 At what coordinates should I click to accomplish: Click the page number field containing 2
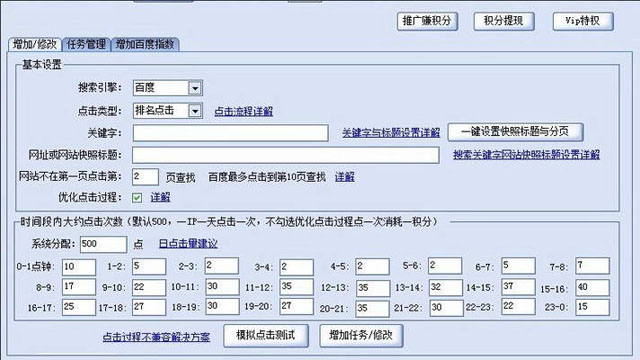(x=145, y=177)
